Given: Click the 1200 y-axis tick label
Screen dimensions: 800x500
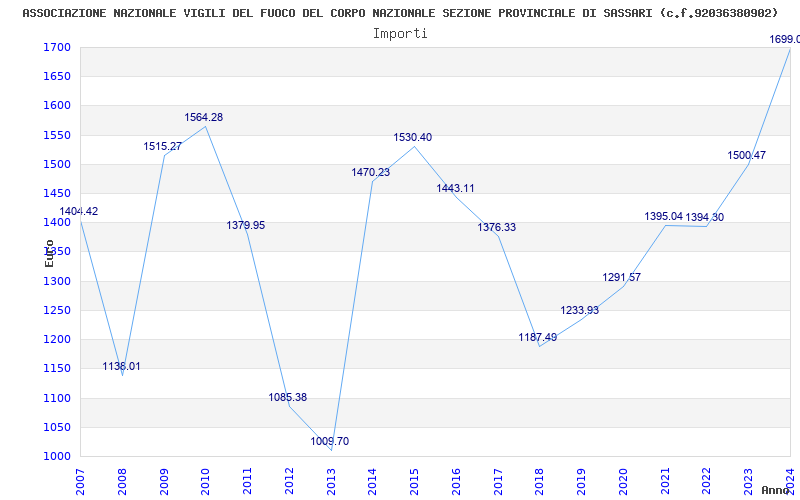Looking at the screenshot, I should 58,339.
